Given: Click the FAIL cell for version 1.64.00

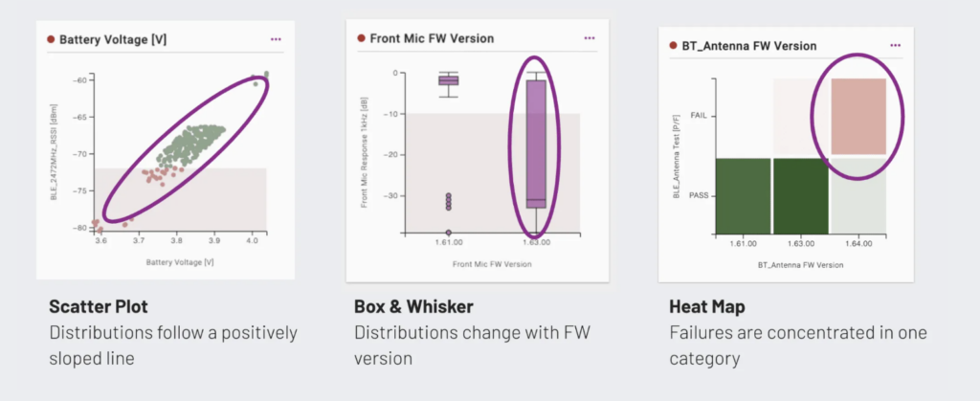Looking at the screenshot, I should 858,116.
